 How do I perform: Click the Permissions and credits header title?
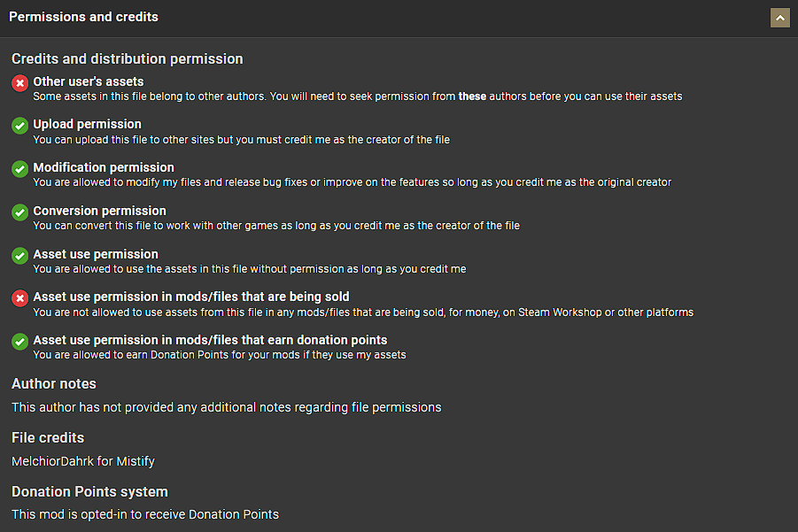(83, 17)
